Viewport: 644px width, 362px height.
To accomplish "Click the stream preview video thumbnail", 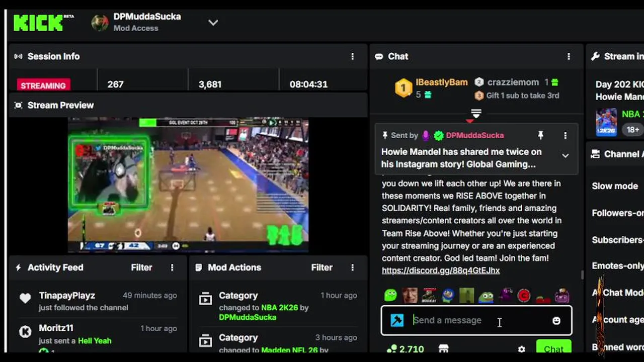I will (188, 185).
